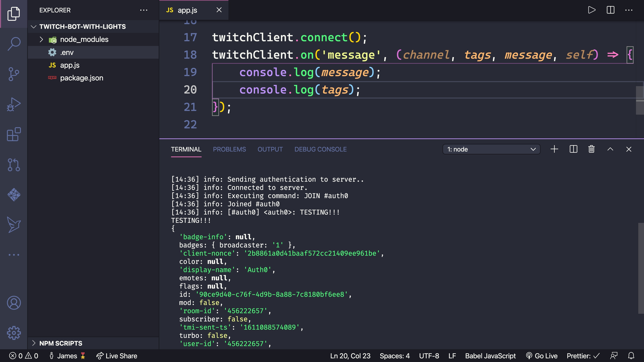This screenshot has height=362, width=644.
Task: Open Extensions panel
Action: [x=14, y=135]
